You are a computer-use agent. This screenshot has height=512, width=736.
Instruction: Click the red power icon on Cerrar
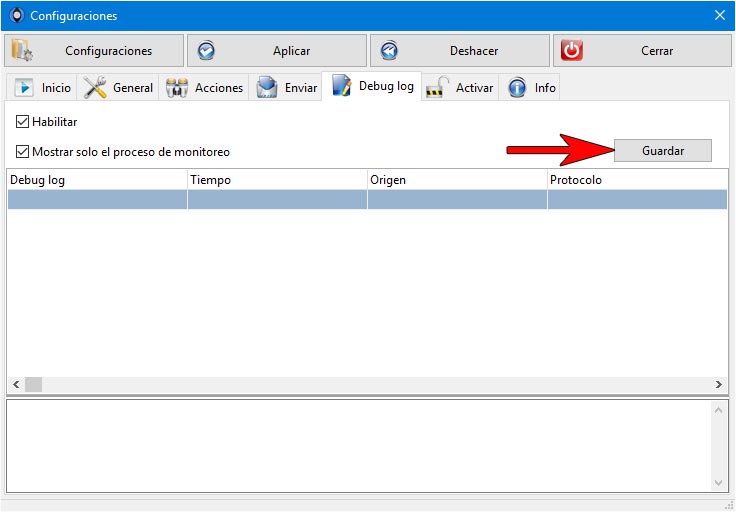tap(572, 51)
